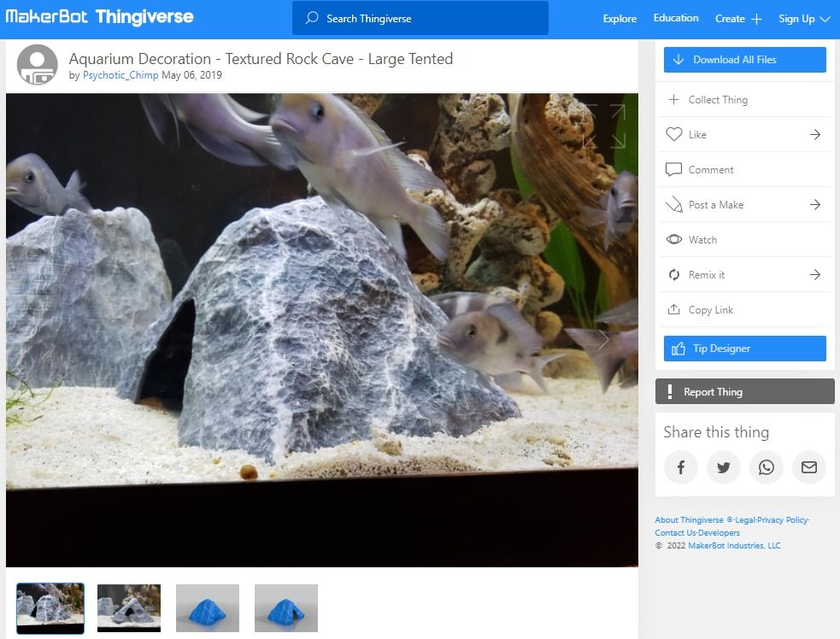
Task: Open the Education section
Action: [675, 17]
